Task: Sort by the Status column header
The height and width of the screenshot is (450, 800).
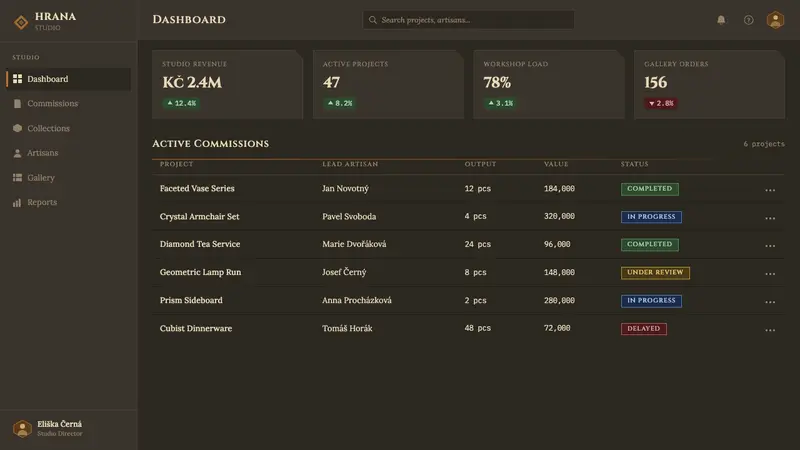Action: tap(635, 164)
